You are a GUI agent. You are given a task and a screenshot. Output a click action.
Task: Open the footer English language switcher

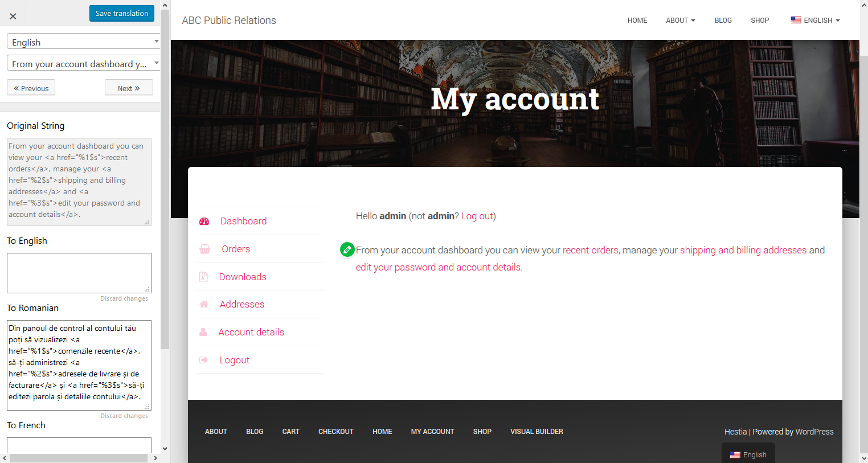pyautogui.click(x=748, y=454)
